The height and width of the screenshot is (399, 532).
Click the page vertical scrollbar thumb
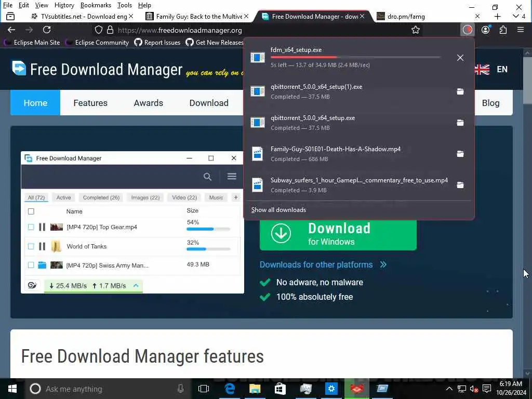click(x=527, y=81)
